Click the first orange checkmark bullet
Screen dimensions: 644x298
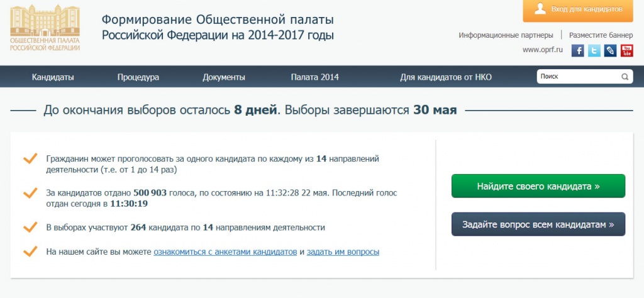point(30,159)
